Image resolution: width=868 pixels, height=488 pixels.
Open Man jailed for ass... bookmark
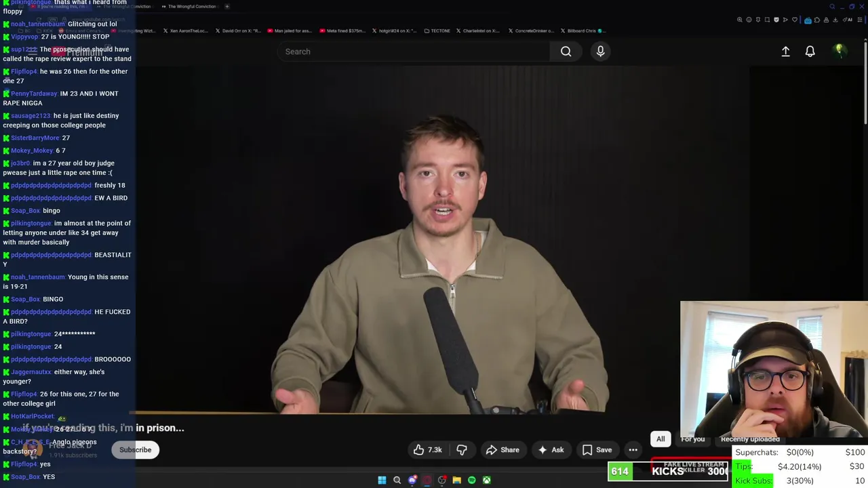click(x=290, y=30)
